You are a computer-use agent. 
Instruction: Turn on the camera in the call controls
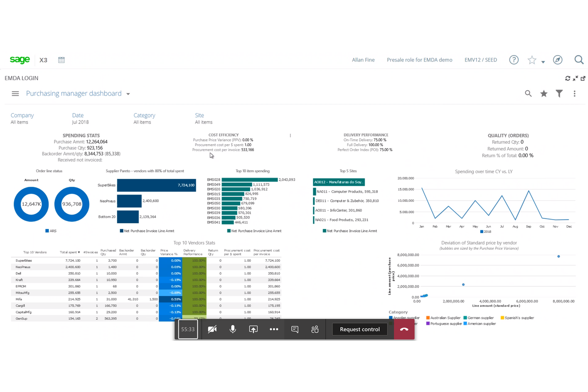[212, 329]
